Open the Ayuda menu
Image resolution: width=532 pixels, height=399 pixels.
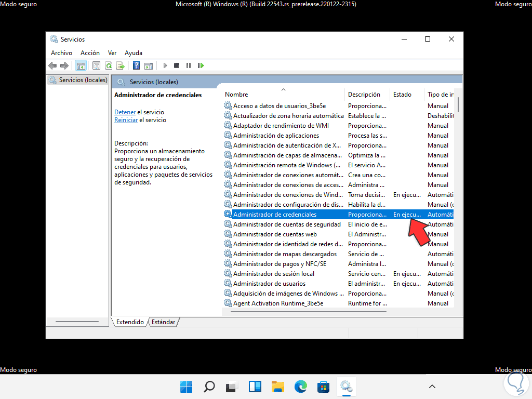[134, 53]
